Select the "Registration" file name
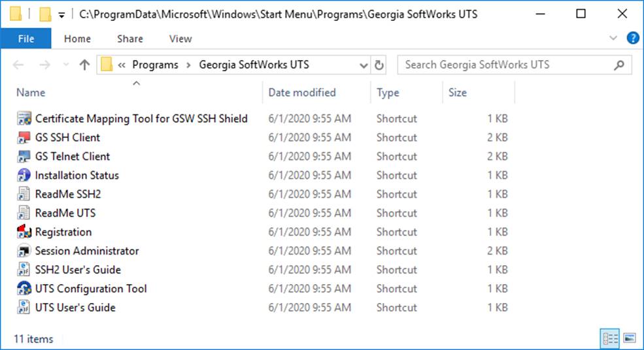This screenshot has width=644, height=350. pyautogui.click(x=63, y=232)
